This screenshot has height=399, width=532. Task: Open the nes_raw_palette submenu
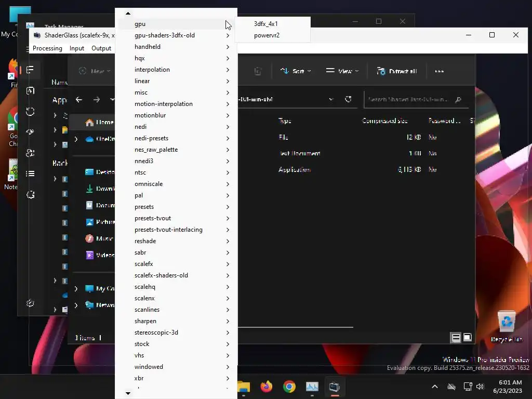coord(176,150)
